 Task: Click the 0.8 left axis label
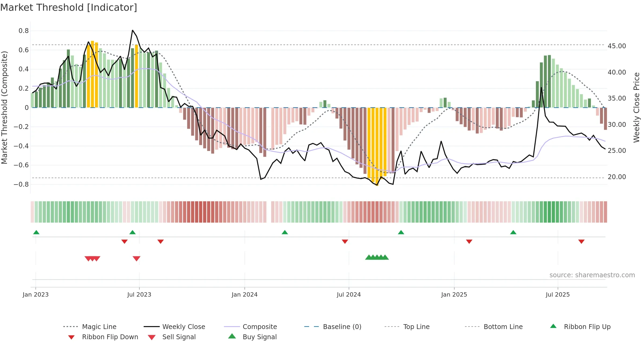coord(24,31)
